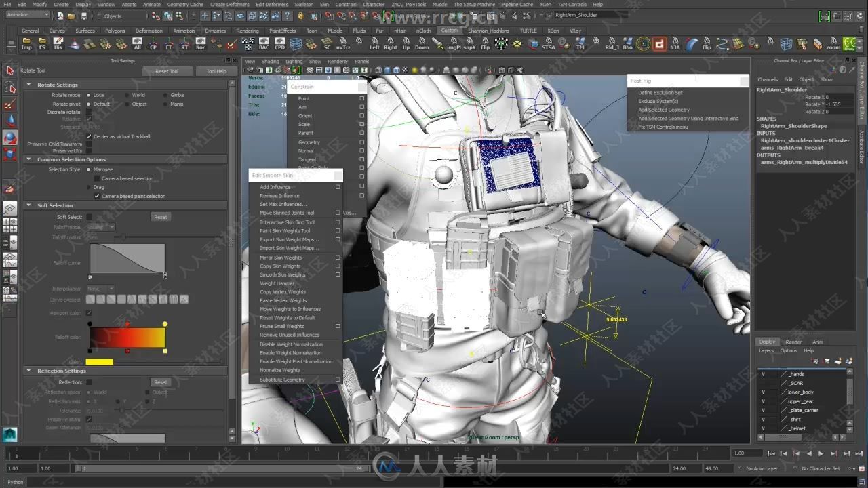Click the Nor shelf button

(200, 44)
